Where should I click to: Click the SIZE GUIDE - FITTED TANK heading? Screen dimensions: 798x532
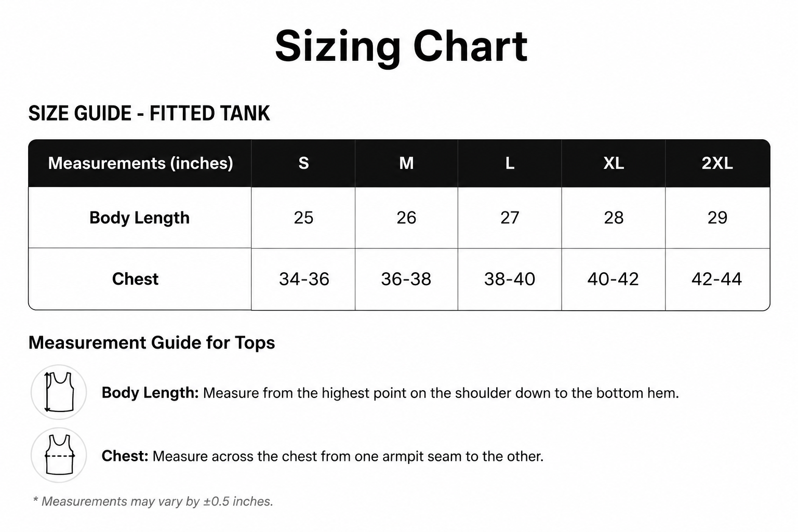click(x=149, y=113)
